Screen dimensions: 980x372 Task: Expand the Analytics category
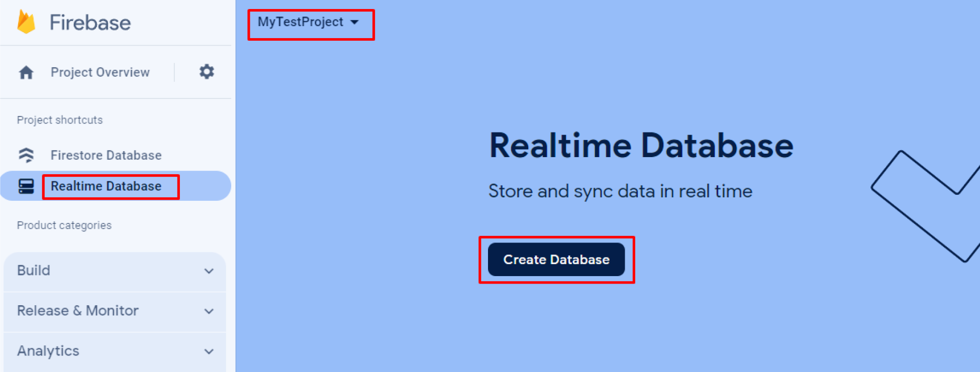[x=48, y=351]
